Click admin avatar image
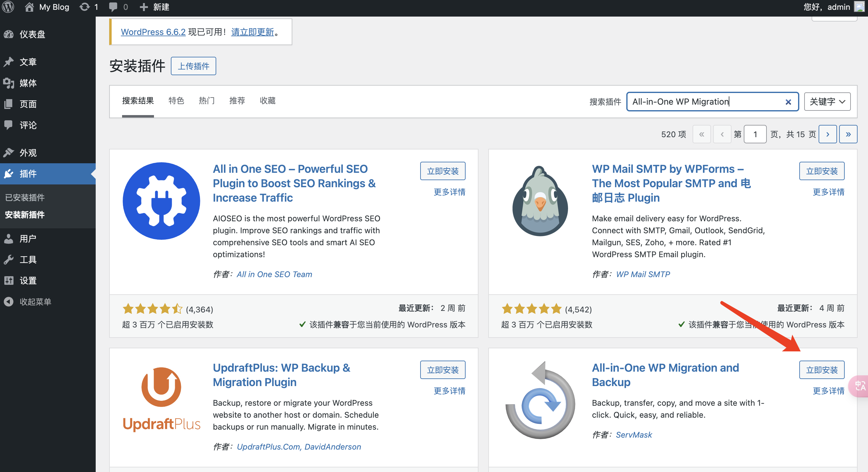The image size is (868, 472). coord(859,7)
